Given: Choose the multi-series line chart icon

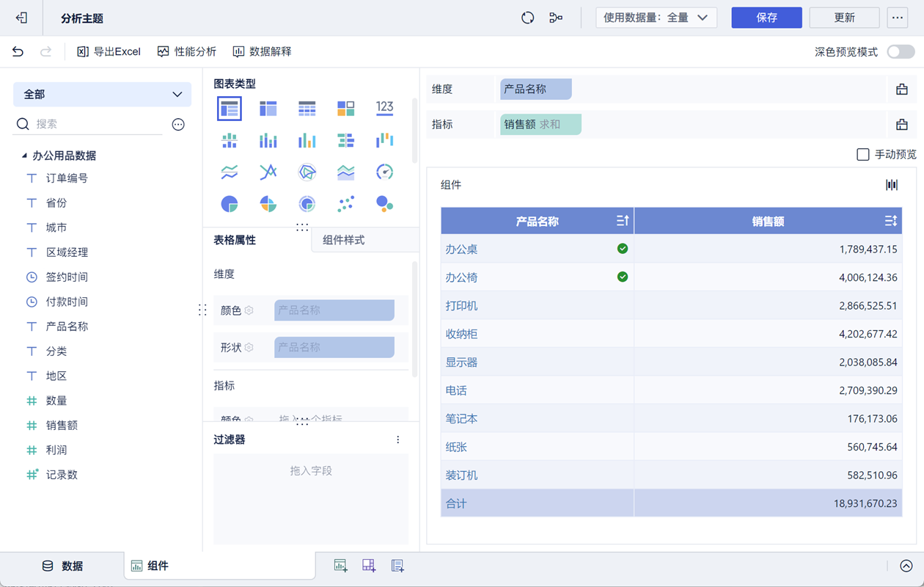Looking at the screenshot, I should click(x=268, y=172).
